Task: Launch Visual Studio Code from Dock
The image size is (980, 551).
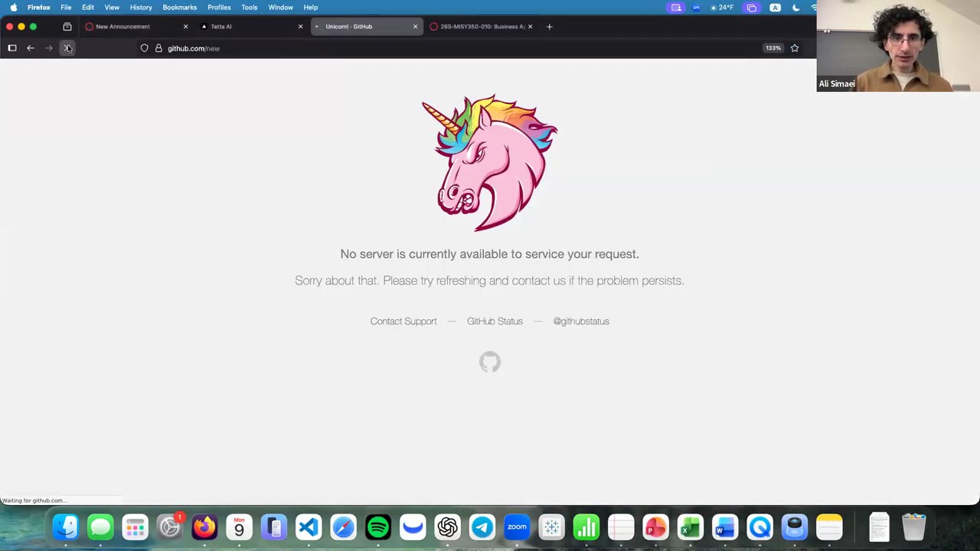Action: pos(309,527)
